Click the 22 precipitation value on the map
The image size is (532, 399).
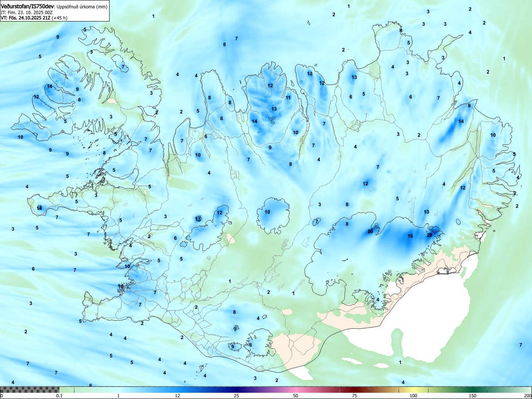pyautogui.click(x=429, y=235)
